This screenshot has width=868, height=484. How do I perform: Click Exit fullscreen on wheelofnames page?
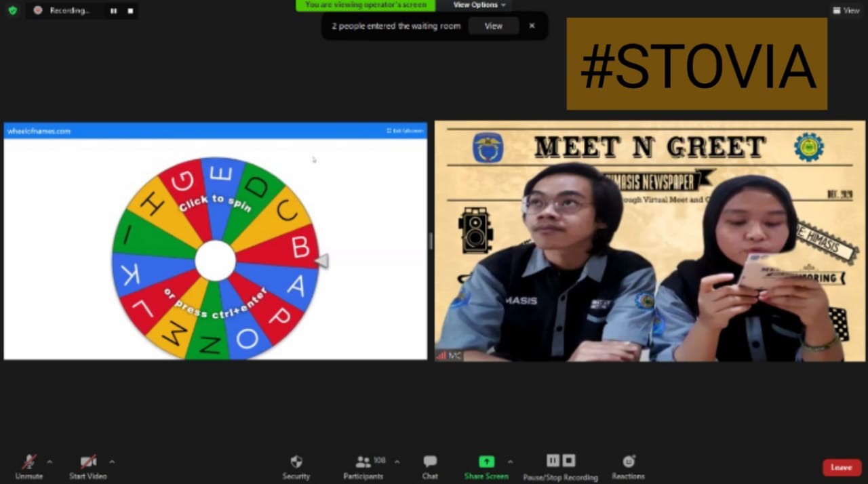[405, 131]
